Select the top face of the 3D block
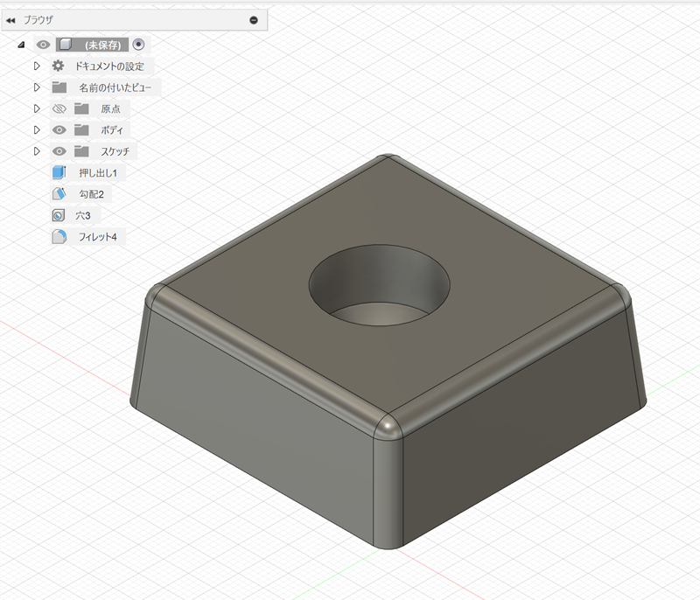The image size is (700, 600). point(268,285)
